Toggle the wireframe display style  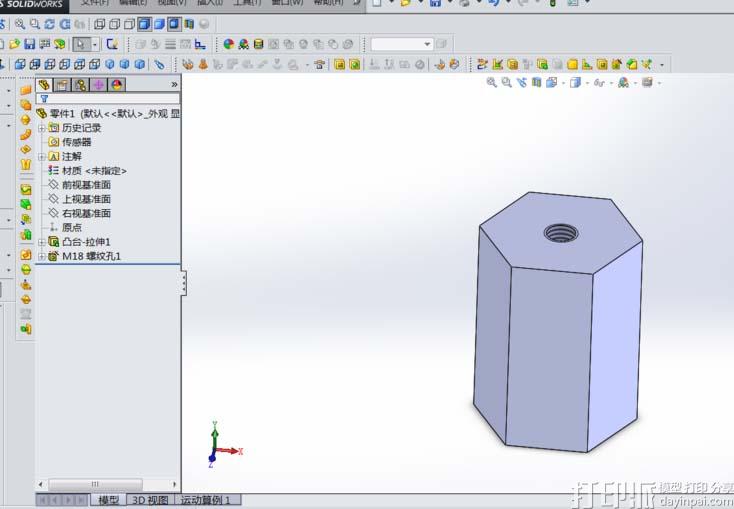pos(100,23)
